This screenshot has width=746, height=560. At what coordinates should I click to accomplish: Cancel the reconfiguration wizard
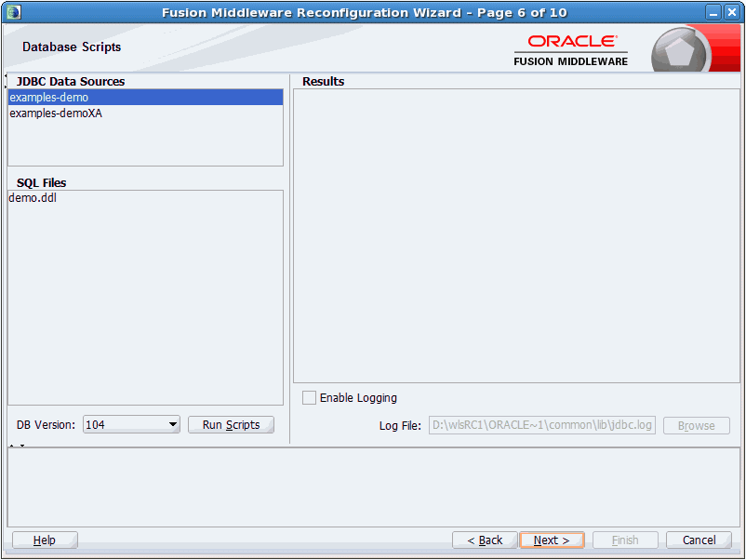(699, 540)
